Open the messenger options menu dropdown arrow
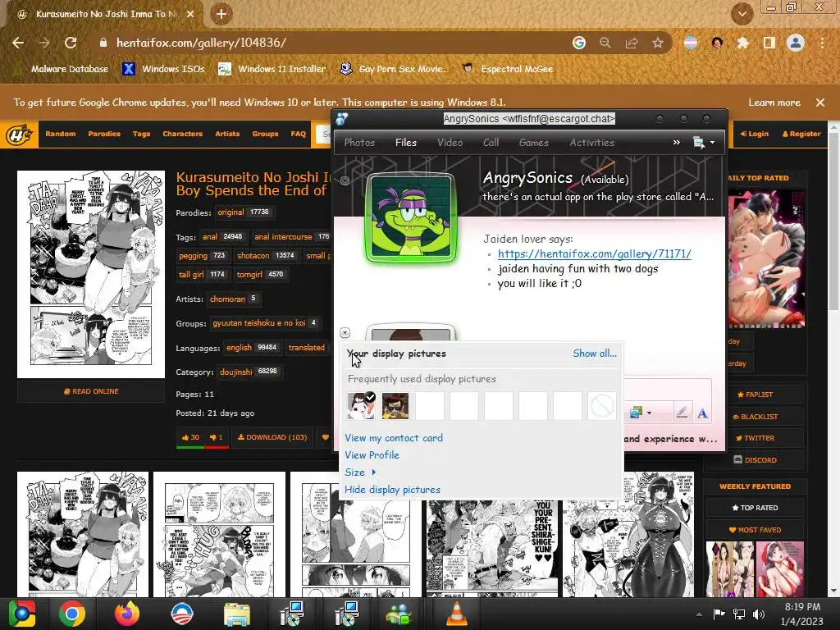840x630 pixels. [x=713, y=143]
